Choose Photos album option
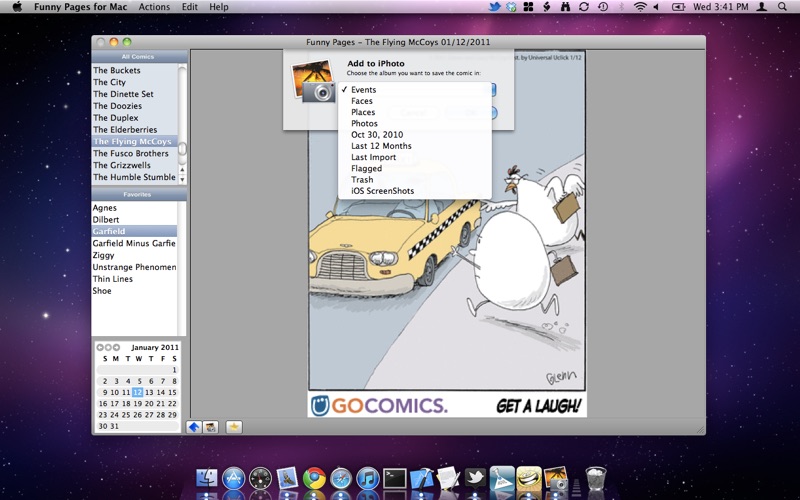The width and height of the screenshot is (800, 500). coord(415,123)
